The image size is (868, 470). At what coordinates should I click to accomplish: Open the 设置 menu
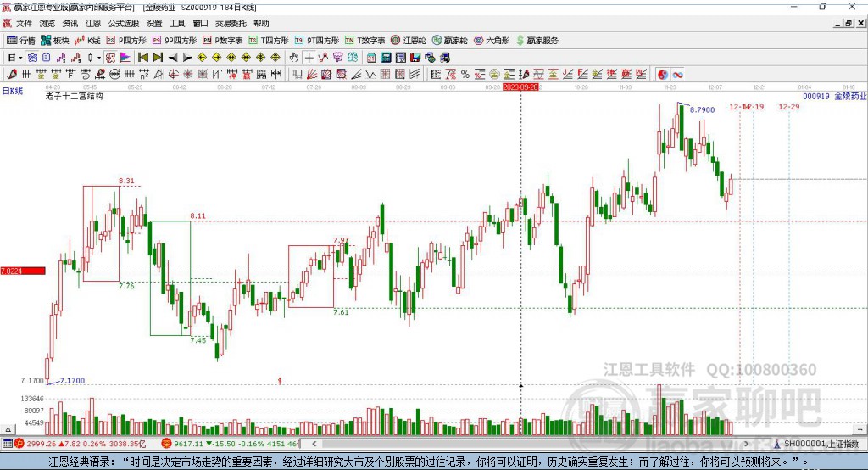[154, 23]
